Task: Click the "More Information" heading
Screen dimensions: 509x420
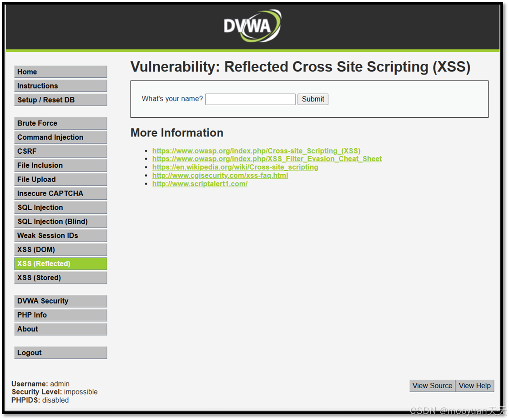Action: [x=177, y=132]
